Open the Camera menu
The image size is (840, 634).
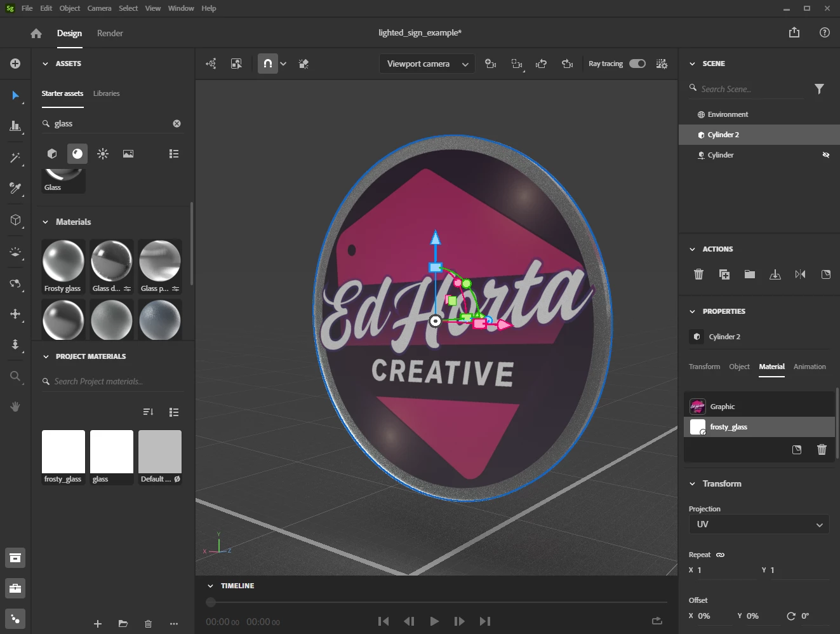[99, 8]
